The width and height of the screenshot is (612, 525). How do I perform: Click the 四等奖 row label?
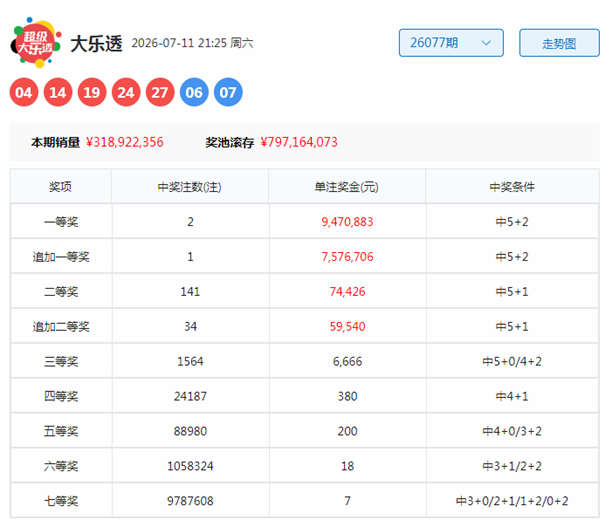[x=61, y=396]
